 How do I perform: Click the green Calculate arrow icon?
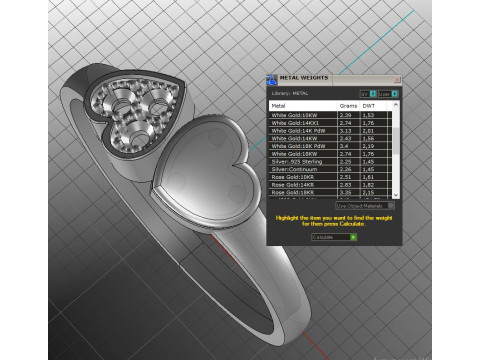click(353, 237)
